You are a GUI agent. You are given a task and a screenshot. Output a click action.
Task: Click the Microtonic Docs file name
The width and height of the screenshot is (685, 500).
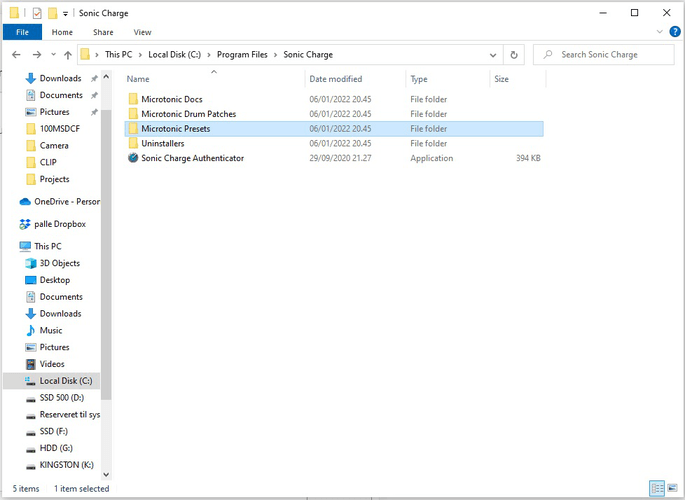pos(172,99)
